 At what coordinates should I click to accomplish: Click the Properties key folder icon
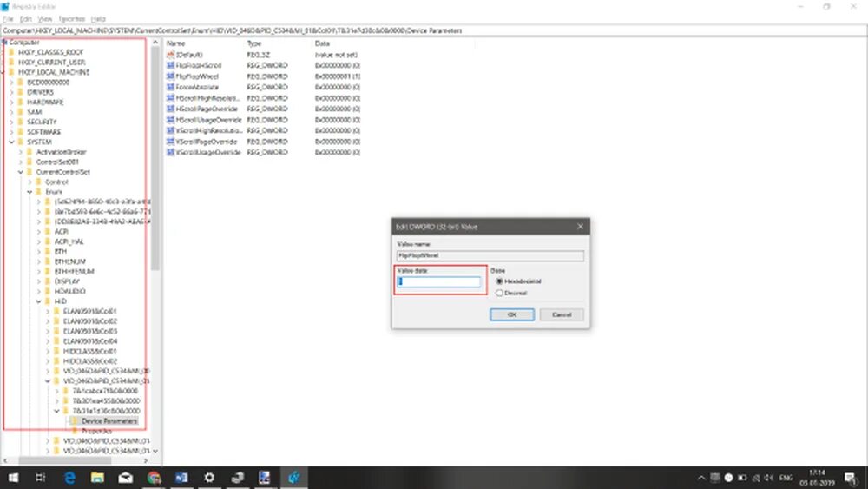click(75, 431)
